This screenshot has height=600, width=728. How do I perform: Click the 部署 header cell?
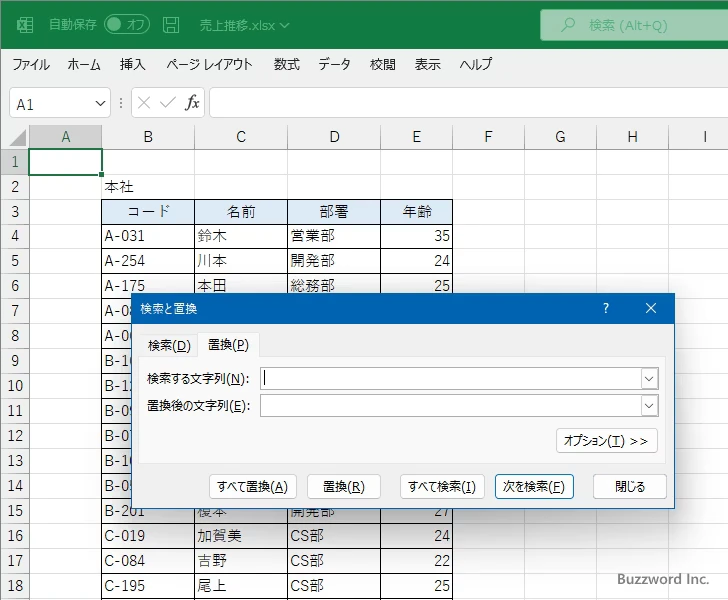(x=334, y=212)
